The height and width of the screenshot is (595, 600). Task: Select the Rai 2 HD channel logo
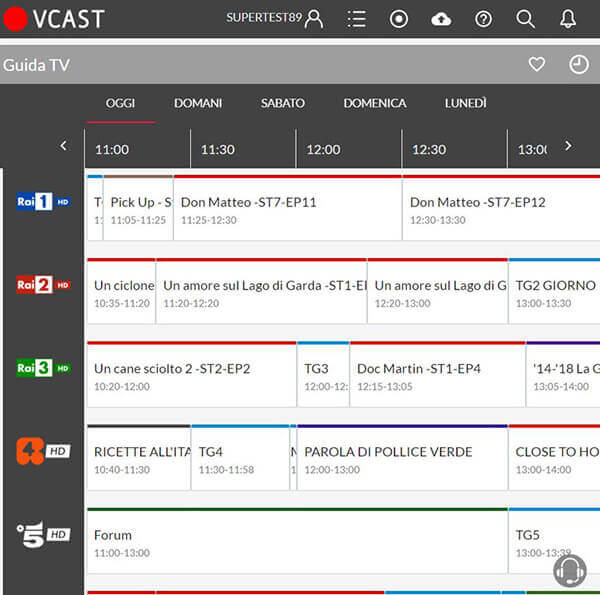click(43, 285)
